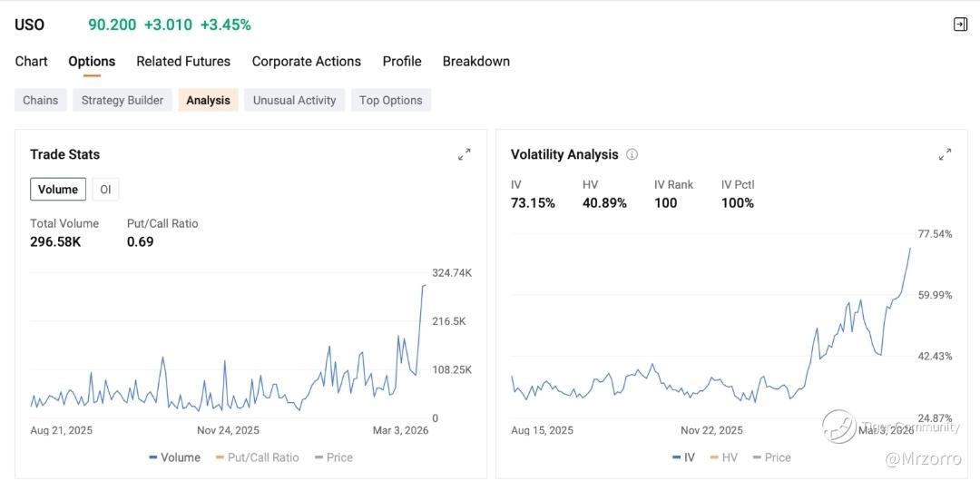Go to Corporate Actions tab

click(307, 61)
